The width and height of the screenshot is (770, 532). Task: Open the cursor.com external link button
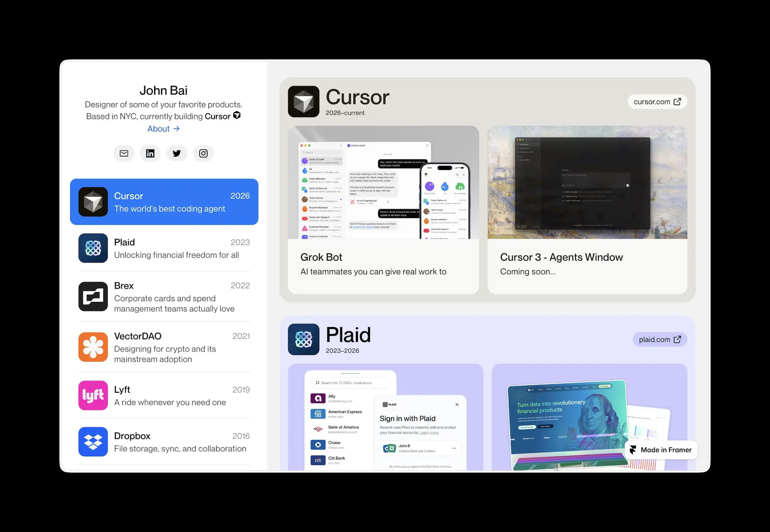tap(657, 102)
